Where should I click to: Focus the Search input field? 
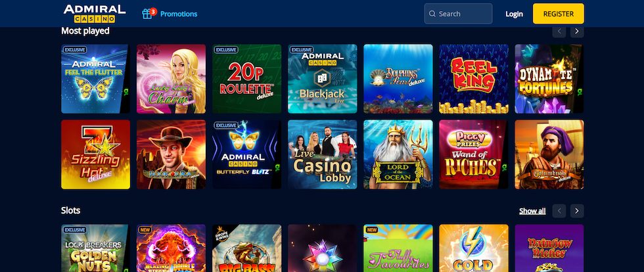[x=458, y=14]
